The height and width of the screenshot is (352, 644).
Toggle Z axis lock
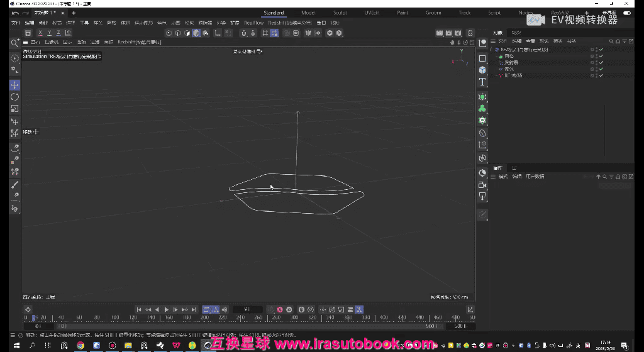point(58,33)
